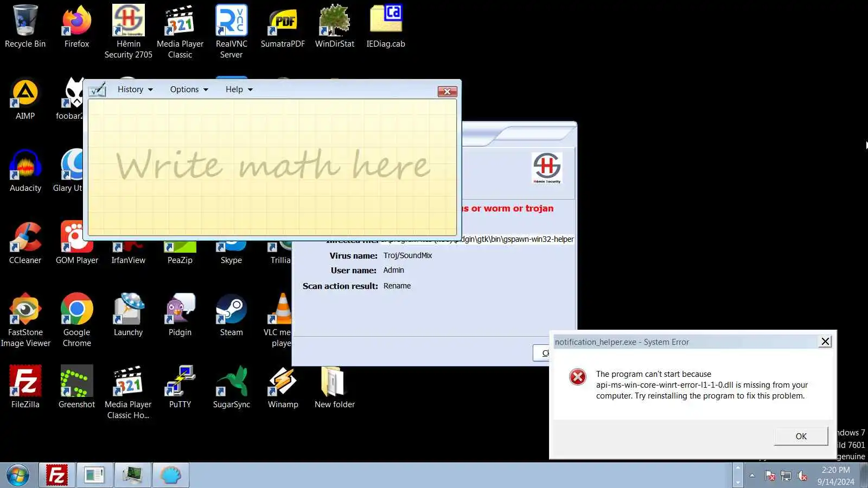Viewport: 868px width, 488px height.
Task: Click the missing api-ms-win-core-winrt-error dll message
Action: coord(702,385)
